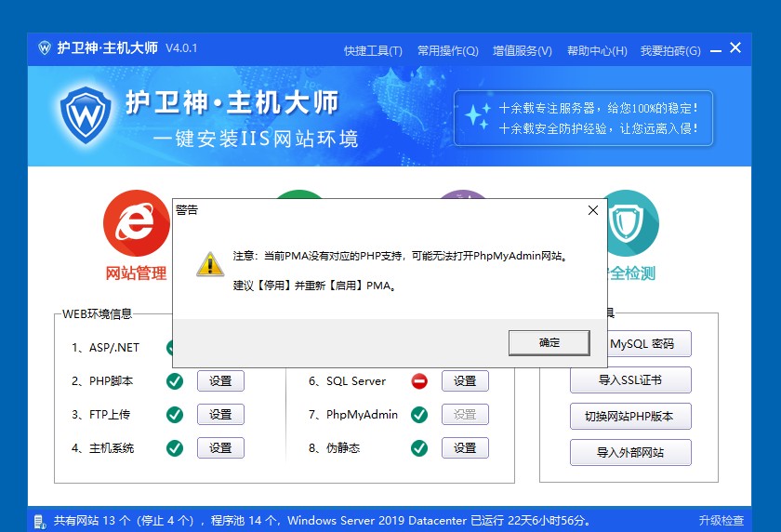Click the yellow warning triangle icon
781x532 pixels.
(210, 264)
